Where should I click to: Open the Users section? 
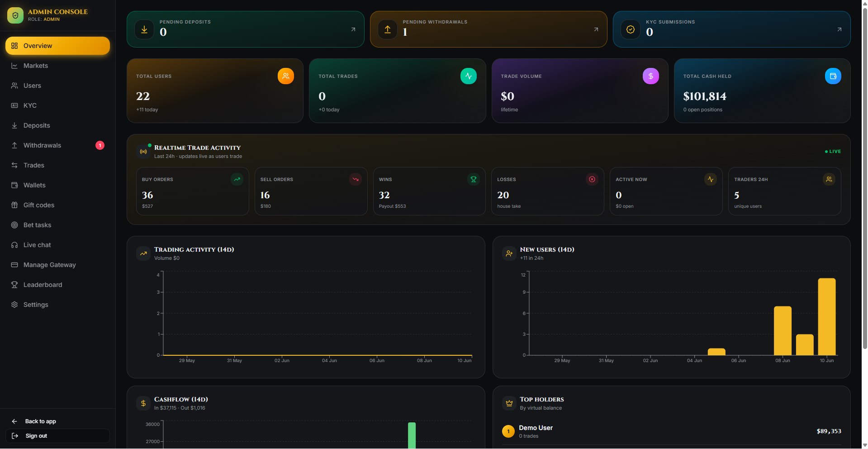57,86
